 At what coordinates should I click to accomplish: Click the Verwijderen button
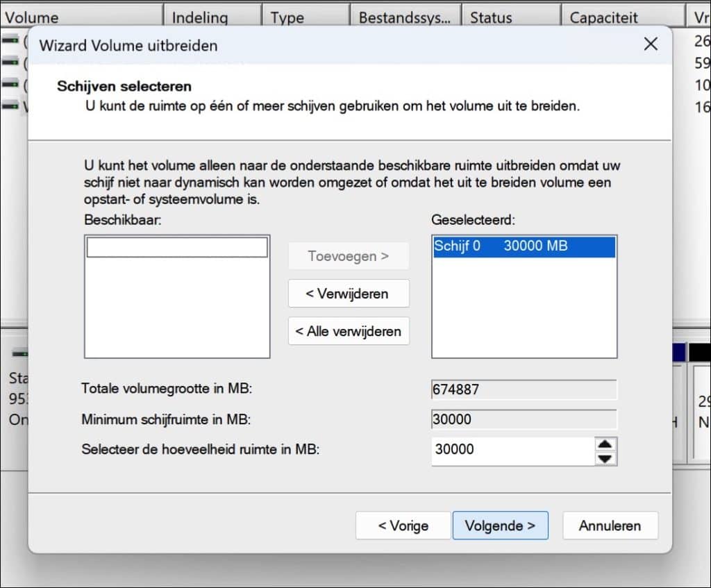coord(349,293)
